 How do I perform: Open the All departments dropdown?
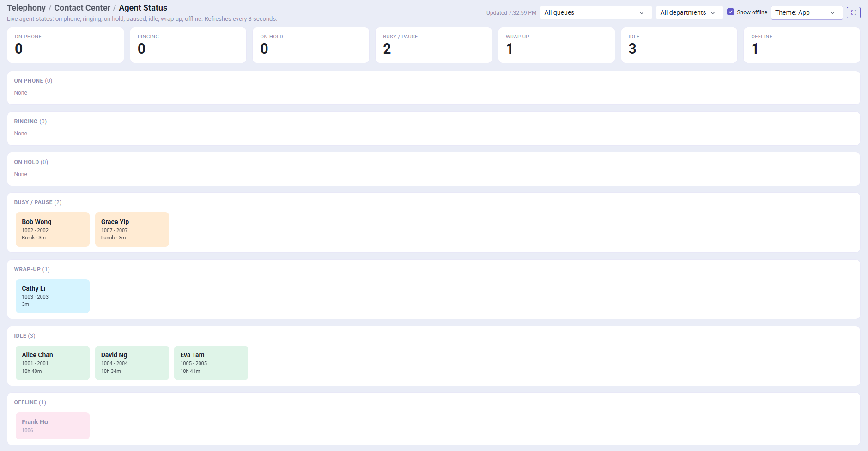pos(689,12)
